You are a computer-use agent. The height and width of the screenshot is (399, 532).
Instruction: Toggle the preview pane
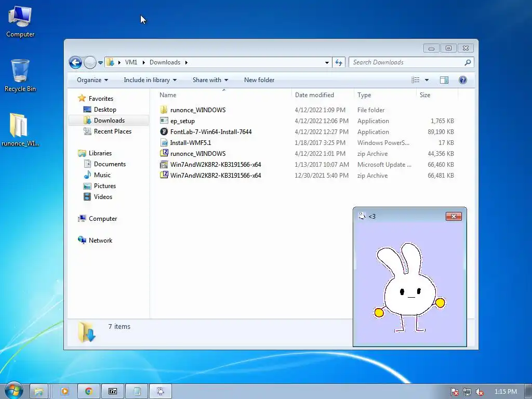(x=444, y=80)
